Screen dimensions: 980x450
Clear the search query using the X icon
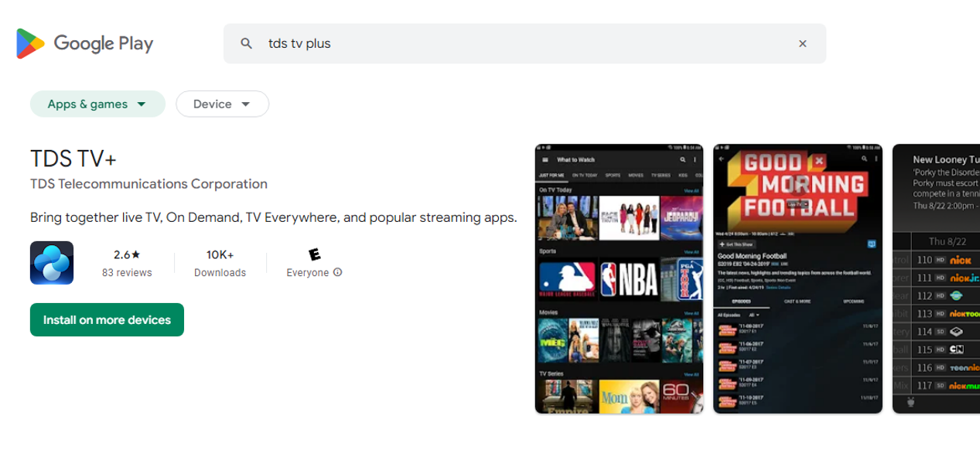point(802,43)
